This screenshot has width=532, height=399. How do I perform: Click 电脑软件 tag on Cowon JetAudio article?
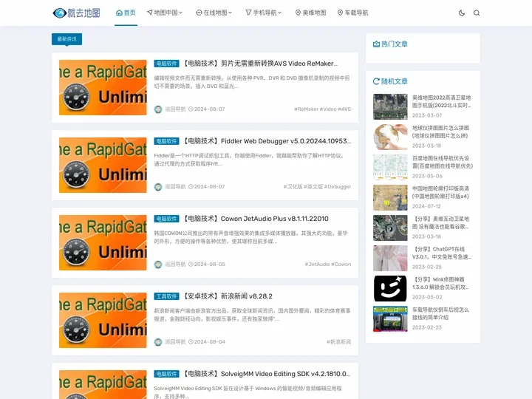coord(166,219)
